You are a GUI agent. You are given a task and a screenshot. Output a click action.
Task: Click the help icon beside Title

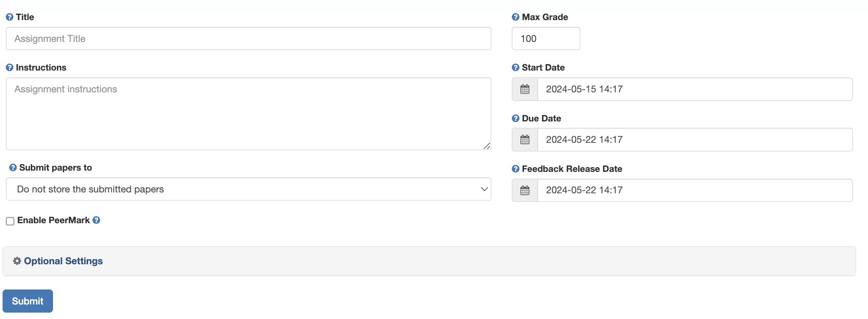pos(9,17)
